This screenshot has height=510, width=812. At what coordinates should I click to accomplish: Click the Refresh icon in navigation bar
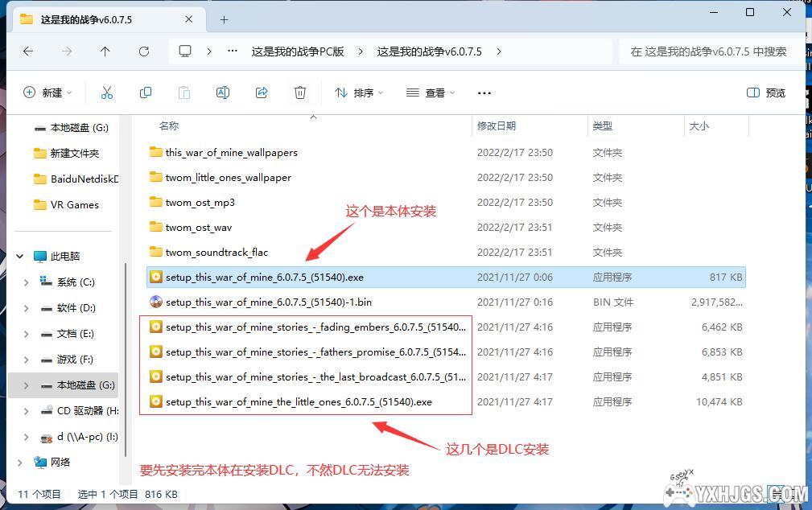[x=144, y=51]
